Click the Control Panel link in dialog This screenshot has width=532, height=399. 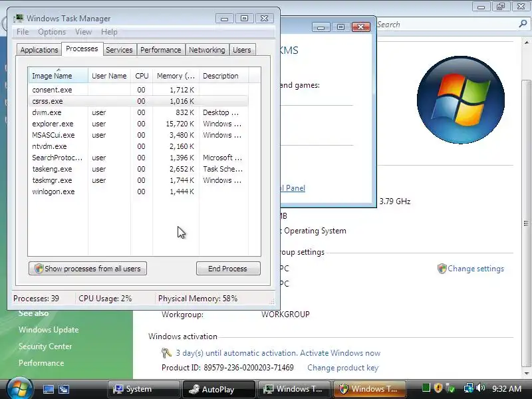coord(293,188)
